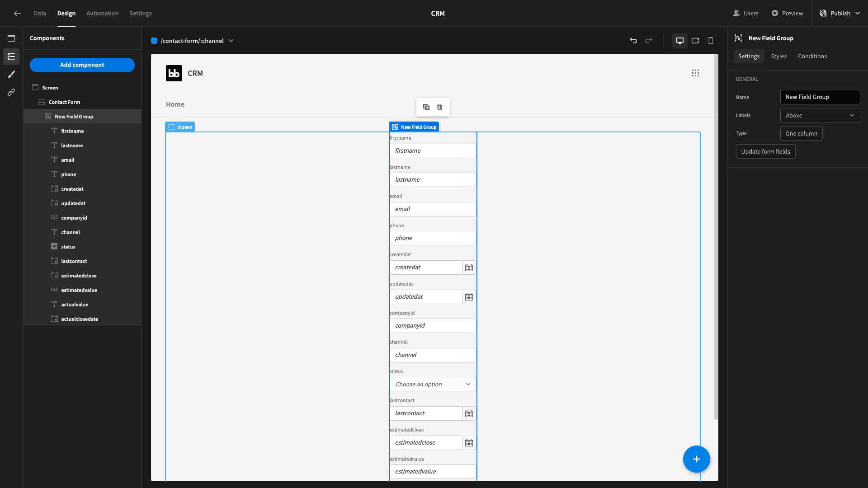Click into the companyid input field
Image resolution: width=868 pixels, height=488 pixels.
point(433,326)
